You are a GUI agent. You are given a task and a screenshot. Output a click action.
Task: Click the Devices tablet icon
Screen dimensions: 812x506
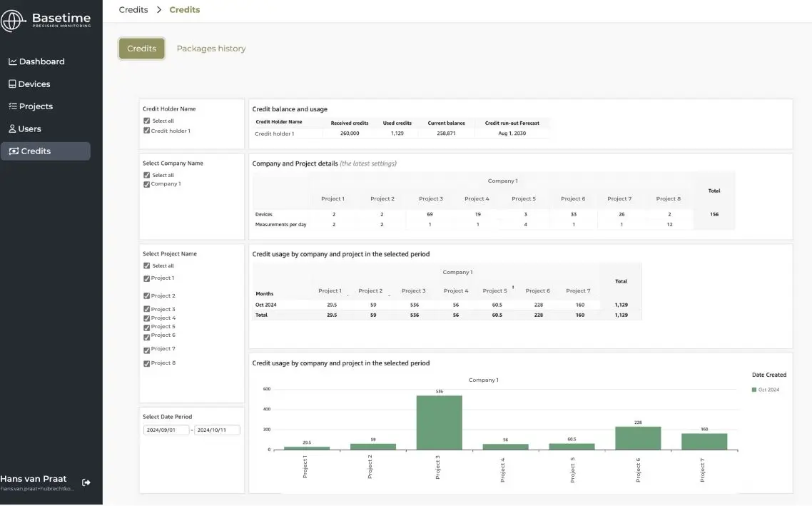click(x=12, y=84)
